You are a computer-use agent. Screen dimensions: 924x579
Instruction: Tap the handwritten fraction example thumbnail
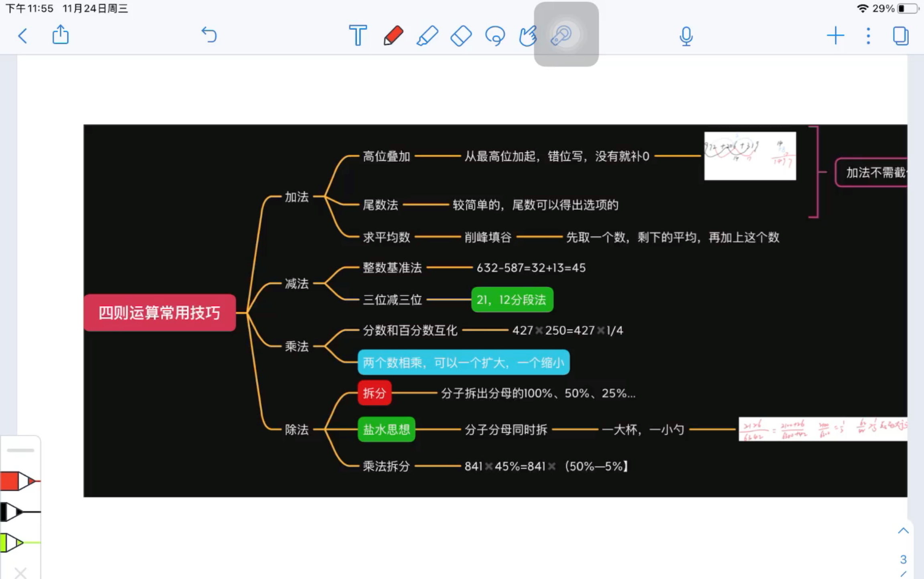[x=823, y=429]
